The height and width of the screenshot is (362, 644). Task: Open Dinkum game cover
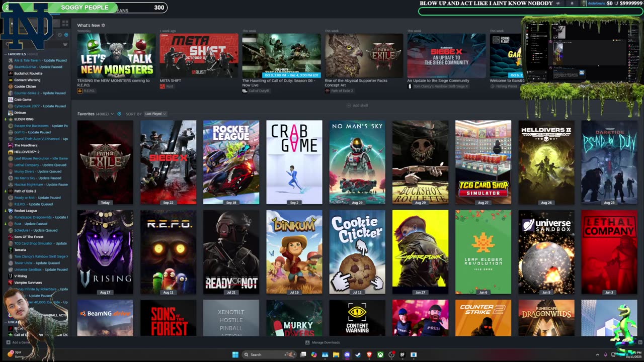(x=294, y=252)
